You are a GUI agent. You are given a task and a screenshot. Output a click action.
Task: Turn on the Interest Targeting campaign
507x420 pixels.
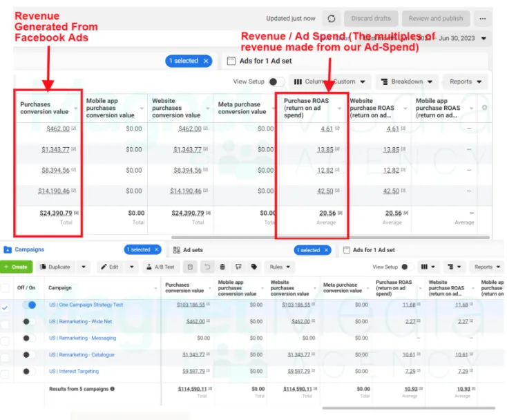(x=29, y=371)
